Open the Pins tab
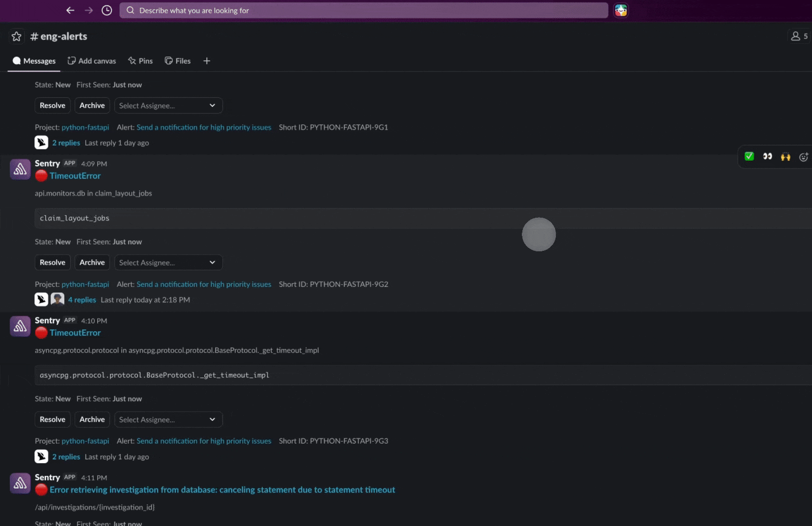This screenshot has height=526, width=812. [140, 61]
